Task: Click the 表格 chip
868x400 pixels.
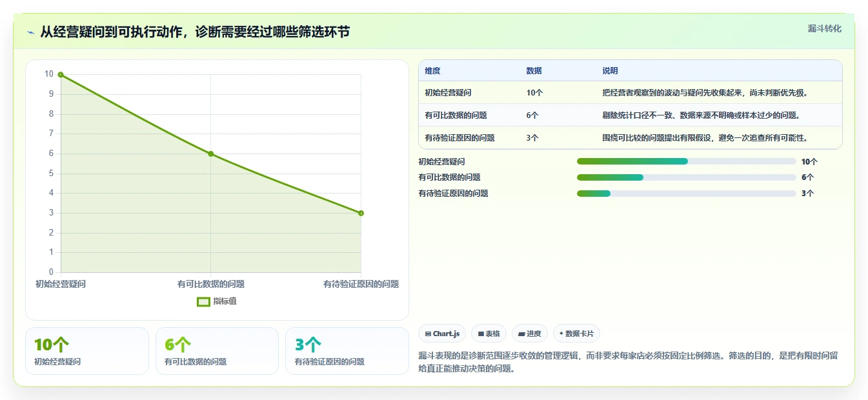Action: tap(489, 334)
